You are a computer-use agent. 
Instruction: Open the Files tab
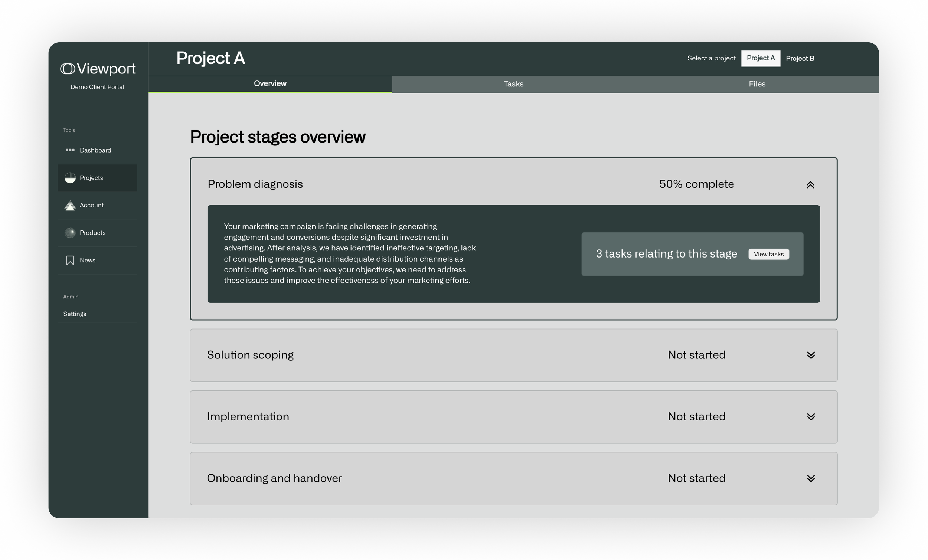pos(757,83)
